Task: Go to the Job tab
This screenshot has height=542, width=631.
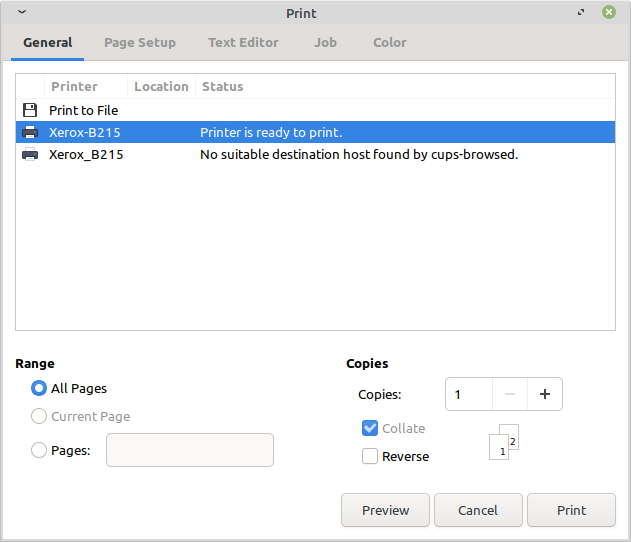Action: 325,42
